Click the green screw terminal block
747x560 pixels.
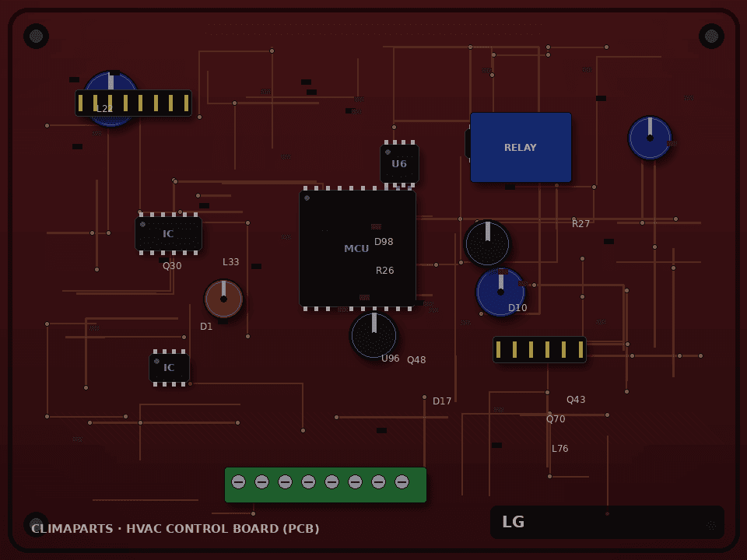point(325,485)
